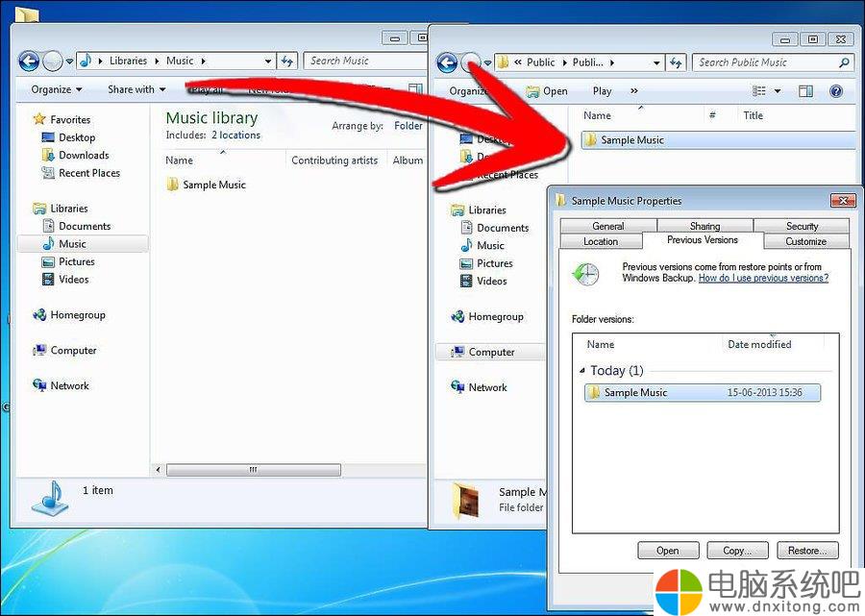Toggle preview pane in Public Music window

click(805, 91)
